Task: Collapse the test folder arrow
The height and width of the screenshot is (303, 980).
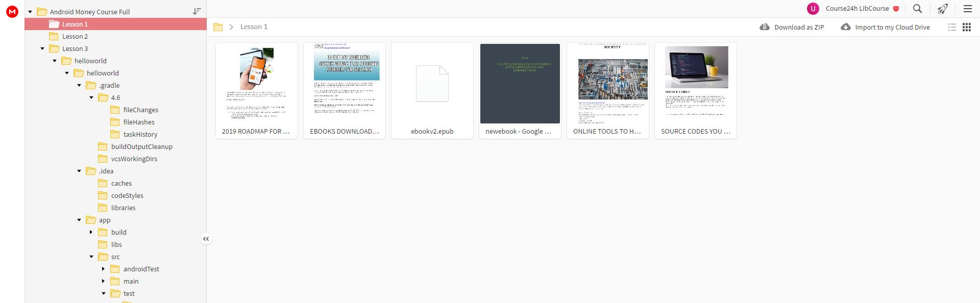Action: (x=104, y=293)
